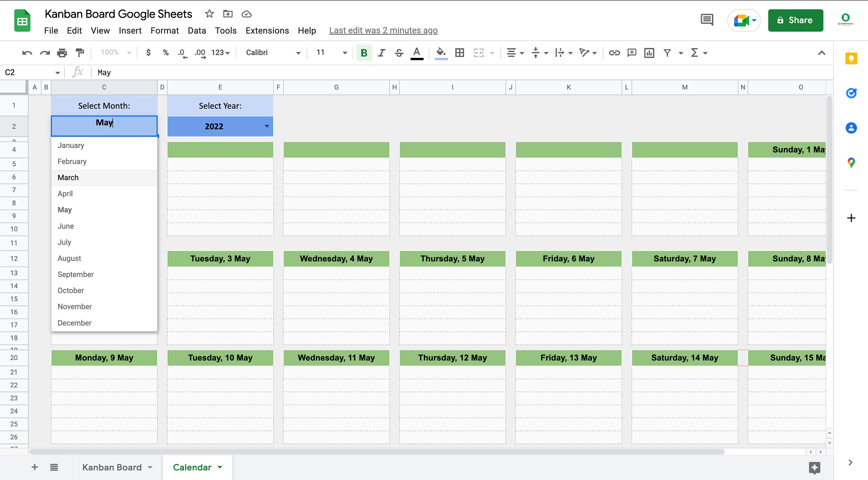The image size is (868, 480).
Task: Insert a link
Action: (614, 53)
